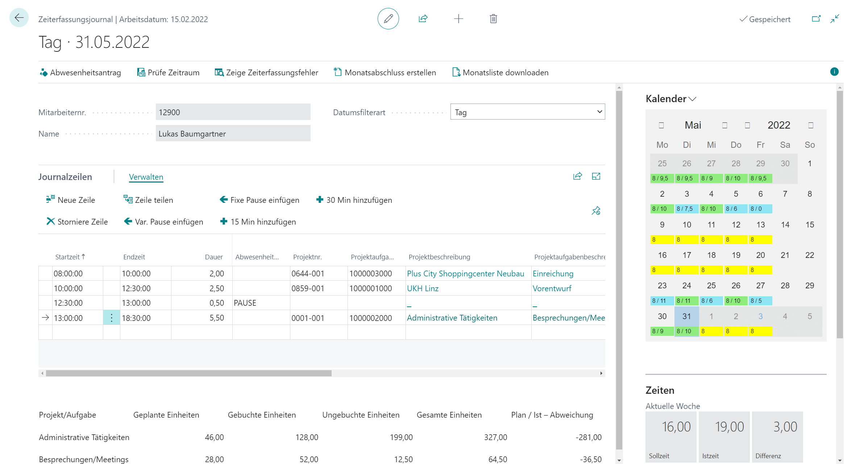
Task: Click Fixe Pause einfügen
Action: [259, 200]
